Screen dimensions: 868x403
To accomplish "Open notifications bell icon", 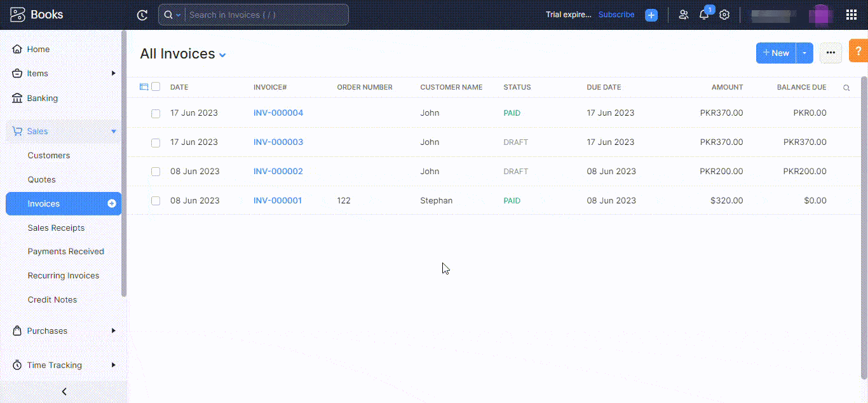I will point(704,15).
